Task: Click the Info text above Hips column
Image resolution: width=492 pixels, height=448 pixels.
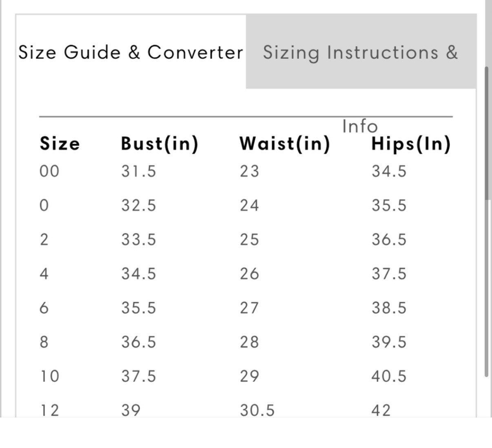Action: (360, 126)
